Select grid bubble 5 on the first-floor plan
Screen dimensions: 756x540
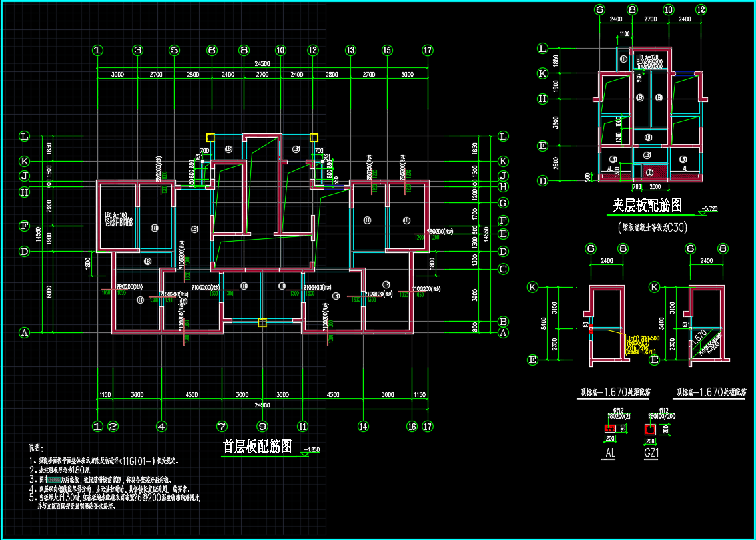[x=174, y=50]
